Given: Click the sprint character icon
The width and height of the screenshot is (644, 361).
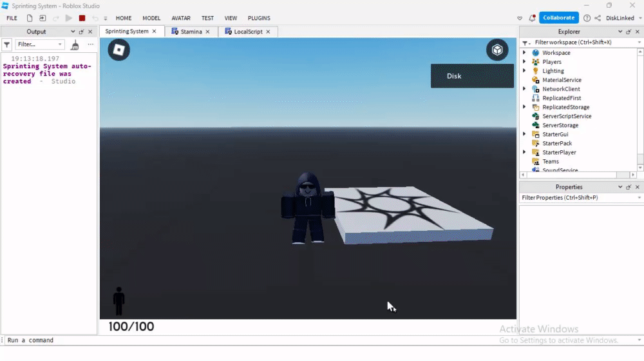Looking at the screenshot, I should 118,301.
